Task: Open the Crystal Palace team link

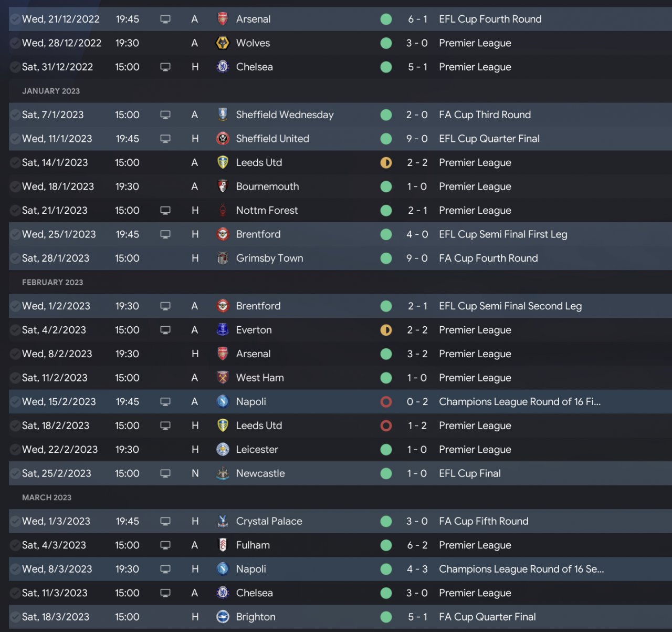Action: tap(269, 521)
